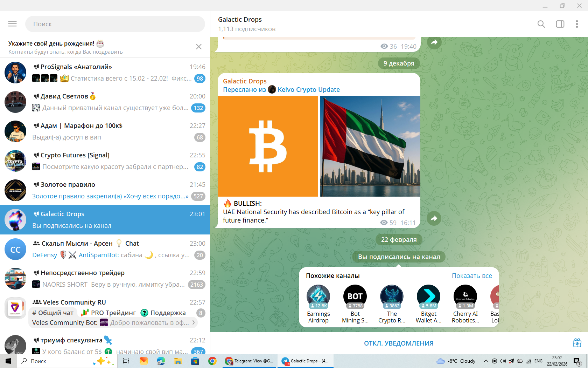
Task: Click the 9 декабря date badge
Action: pyautogui.click(x=399, y=63)
